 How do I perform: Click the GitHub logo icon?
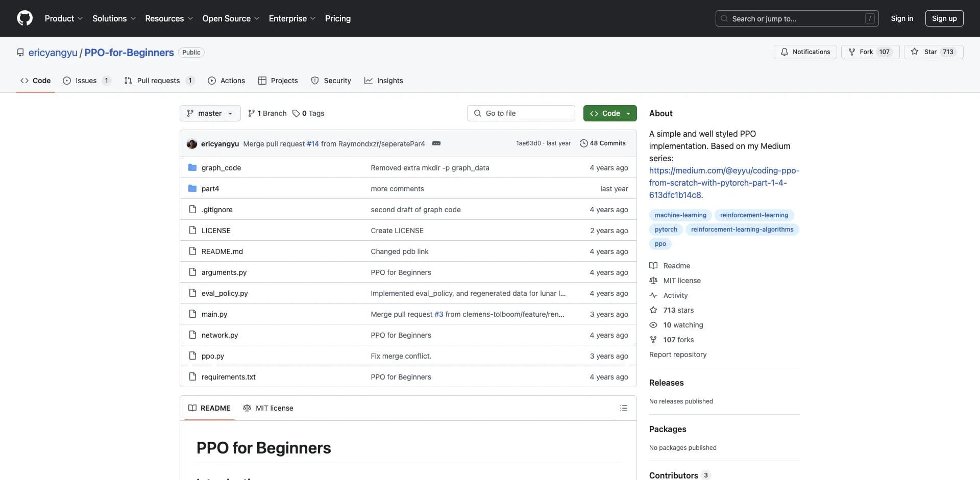coord(24,18)
